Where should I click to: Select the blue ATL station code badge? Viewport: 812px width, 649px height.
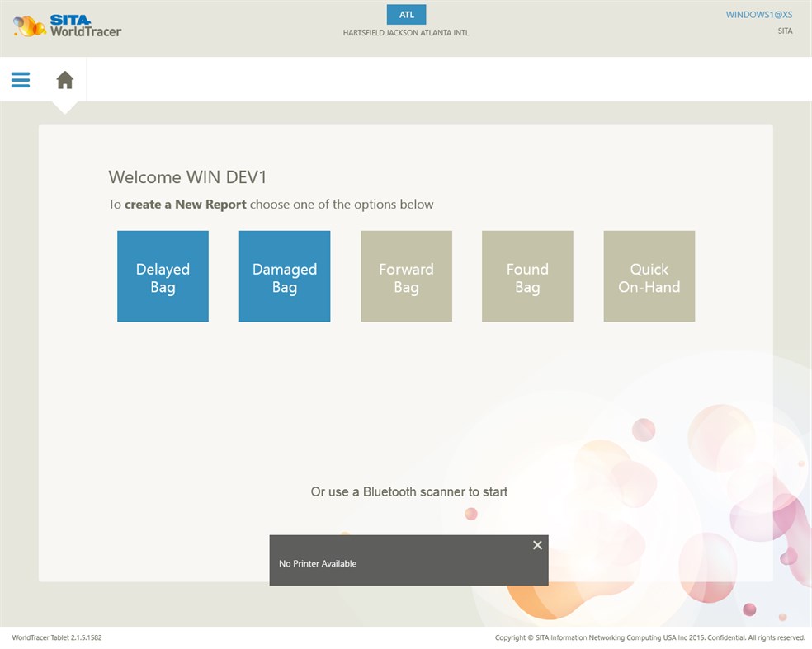[406, 14]
